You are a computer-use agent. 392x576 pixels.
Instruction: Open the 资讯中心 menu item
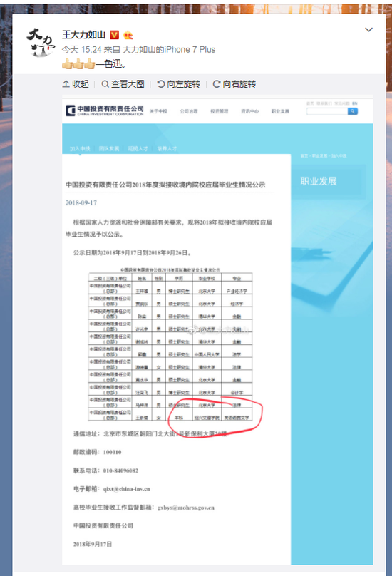point(250,111)
